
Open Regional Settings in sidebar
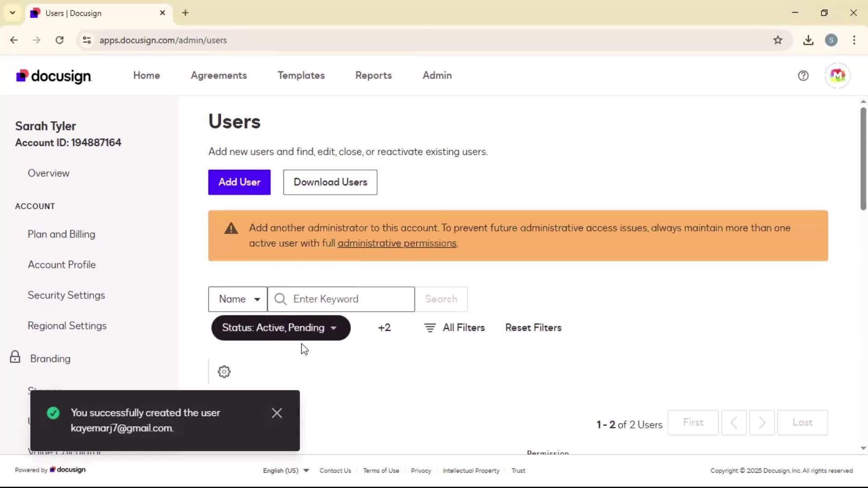tap(67, 326)
